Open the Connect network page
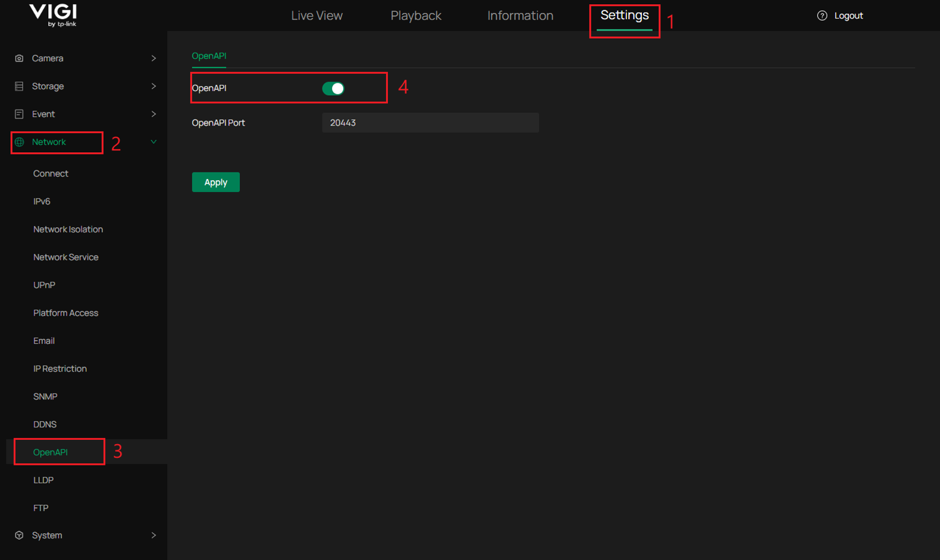Screen dimensions: 940x560 pos(51,174)
